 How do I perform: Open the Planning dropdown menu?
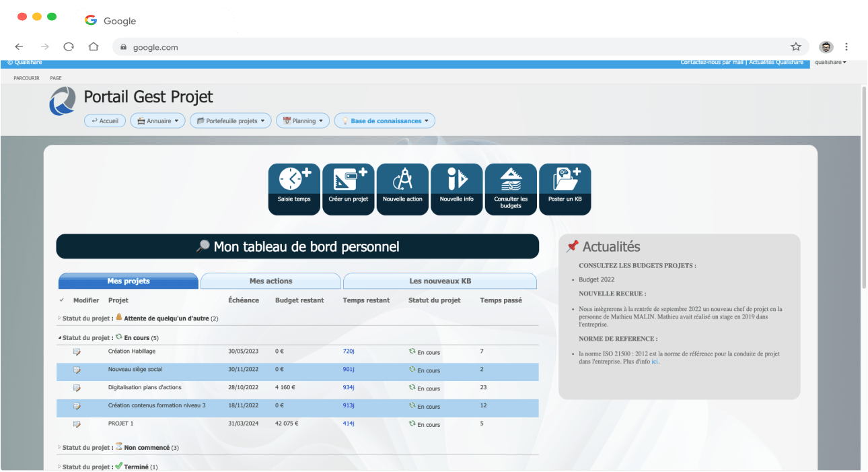pos(302,121)
